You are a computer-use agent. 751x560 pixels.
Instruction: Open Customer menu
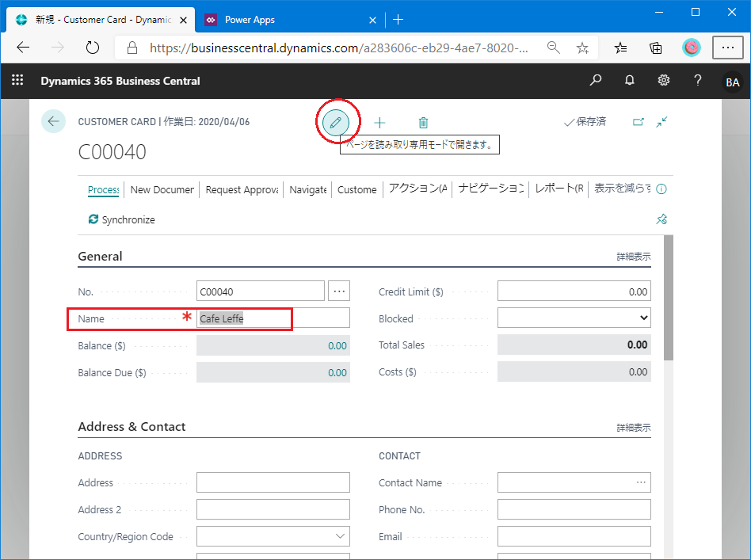356,189
